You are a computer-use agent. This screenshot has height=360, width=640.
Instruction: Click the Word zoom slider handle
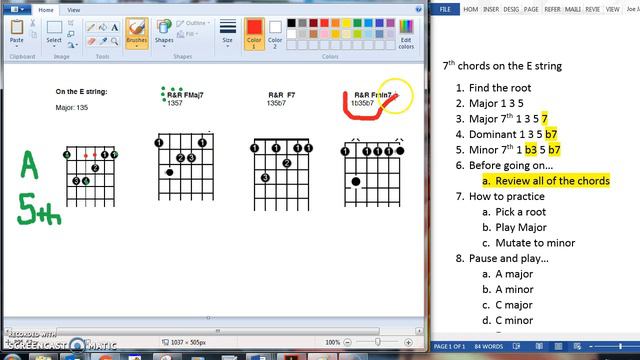coord(620,346)
